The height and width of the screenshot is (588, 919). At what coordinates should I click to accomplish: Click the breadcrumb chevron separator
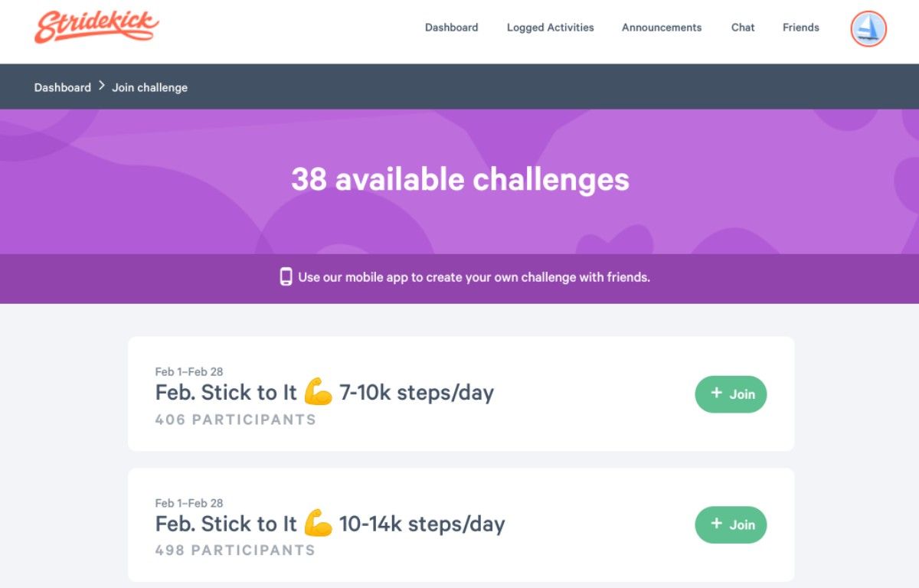click(102, 87)
